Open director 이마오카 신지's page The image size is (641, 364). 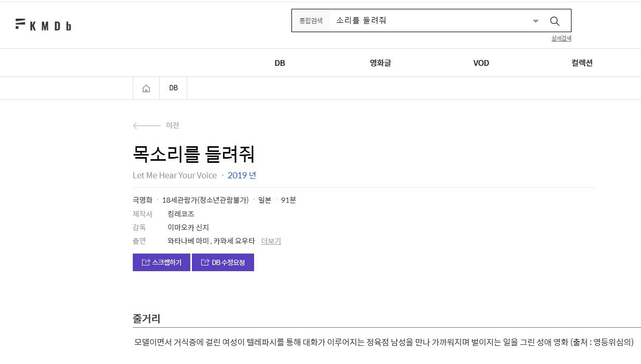[188, 228]
